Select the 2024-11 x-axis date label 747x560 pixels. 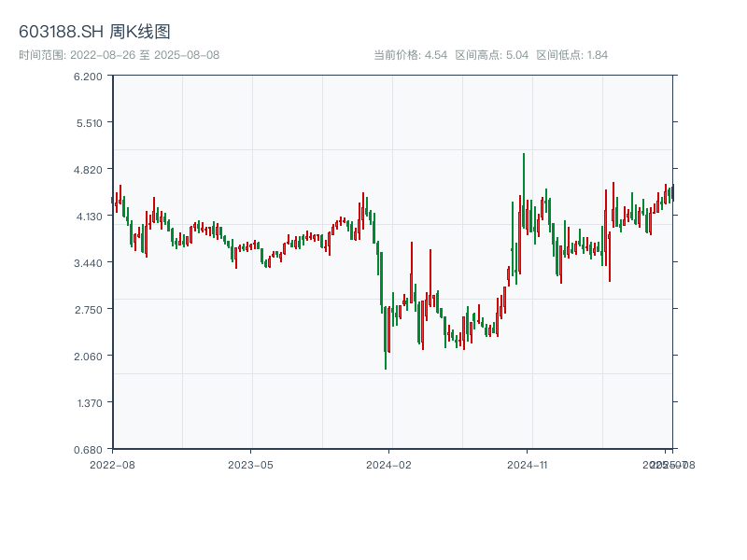coord(528,464)
